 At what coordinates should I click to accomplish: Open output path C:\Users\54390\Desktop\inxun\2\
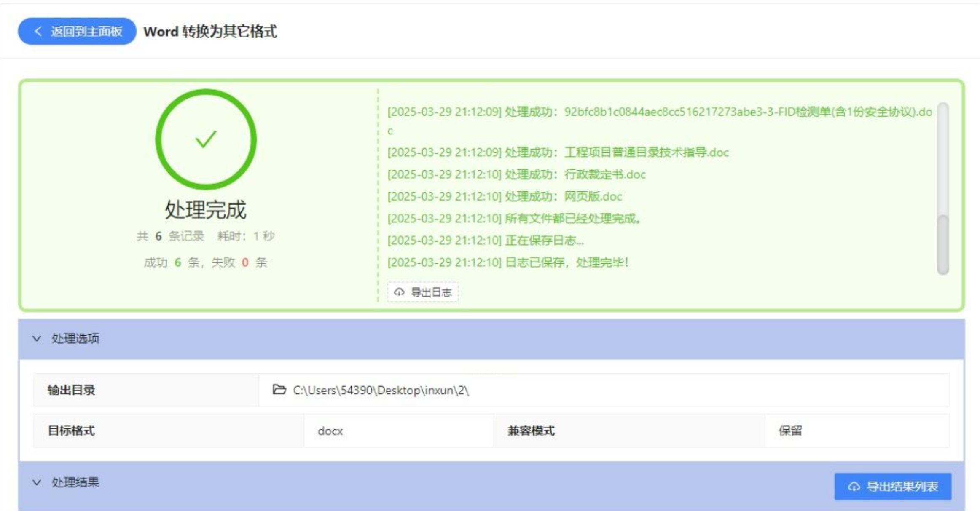tap(381, 391)
